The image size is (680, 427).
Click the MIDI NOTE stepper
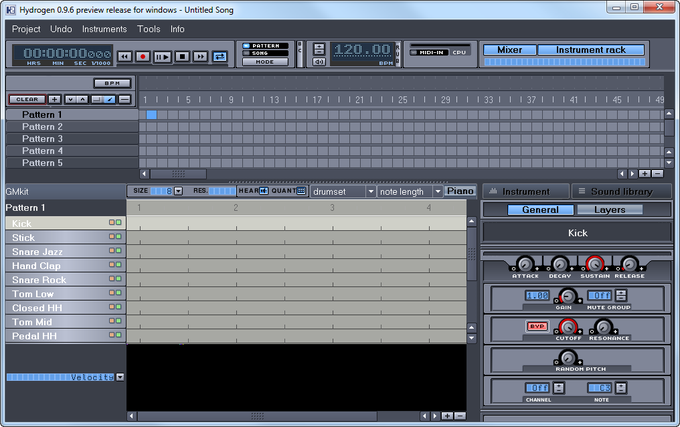tap(621, 388)
